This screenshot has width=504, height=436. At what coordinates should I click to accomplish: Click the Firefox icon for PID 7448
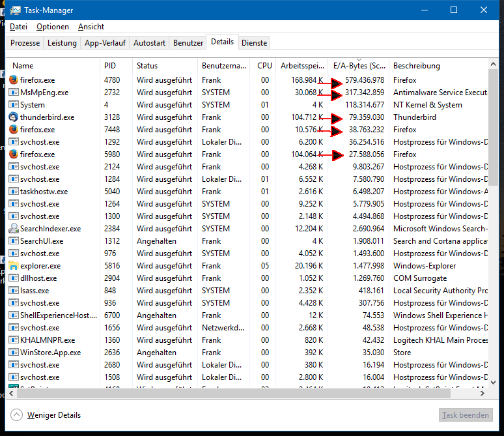coord(14,129)
